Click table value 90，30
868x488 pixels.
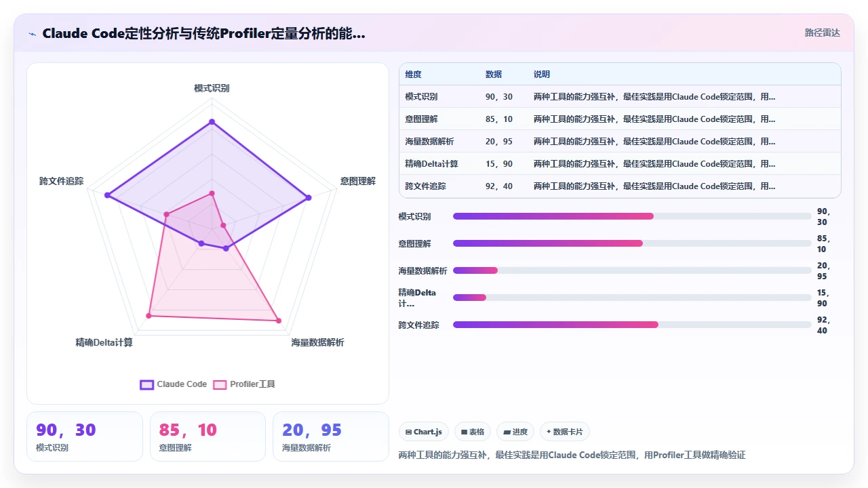pyautogui.click(x=499, y=97)
